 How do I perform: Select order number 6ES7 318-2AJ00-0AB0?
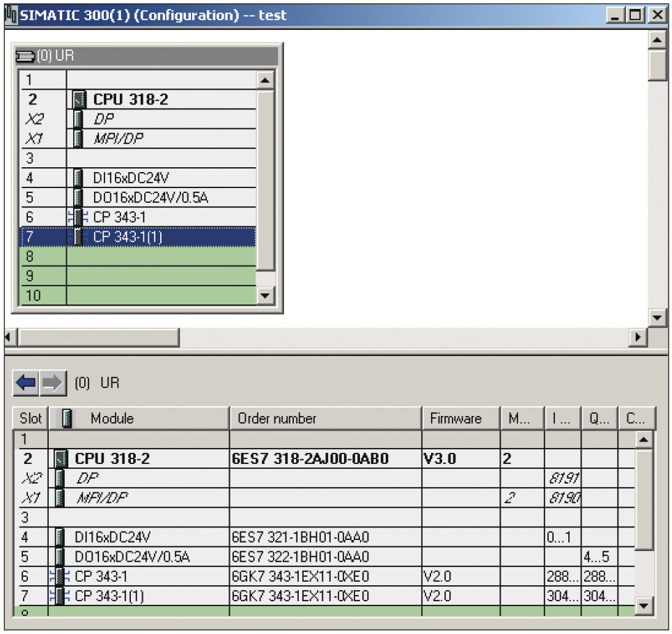click(311, 458)
